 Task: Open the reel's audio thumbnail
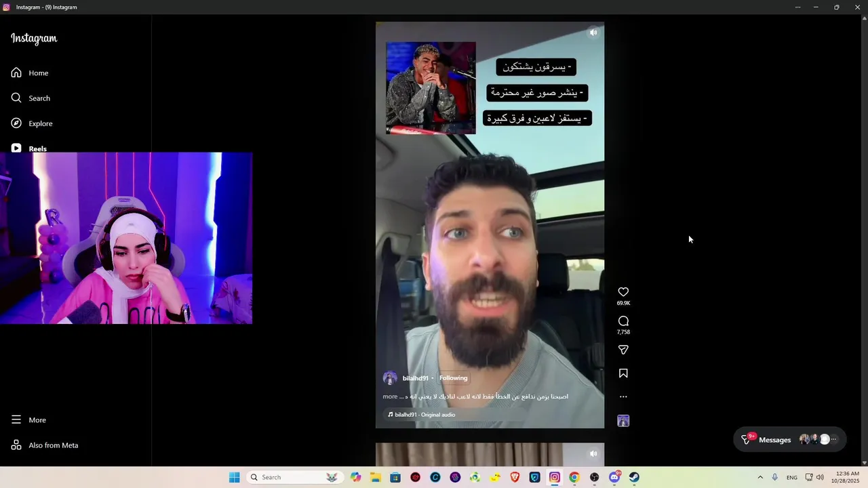pos(623,421)
